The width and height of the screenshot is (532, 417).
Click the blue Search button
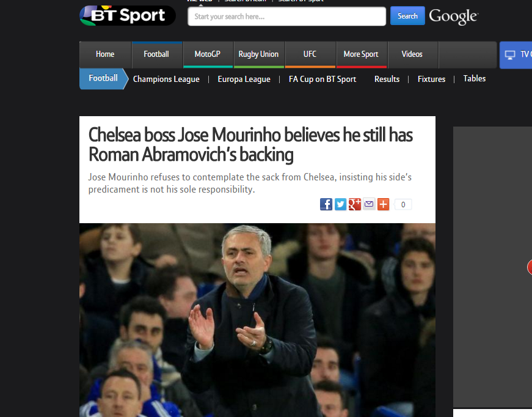click(407, 16)
